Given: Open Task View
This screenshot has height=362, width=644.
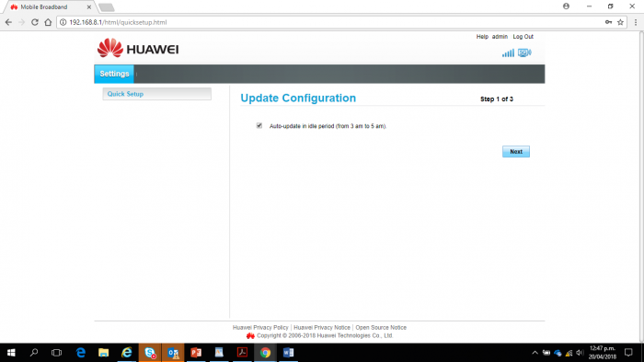Looking at the screenshot, I should [x=57, y=353].
